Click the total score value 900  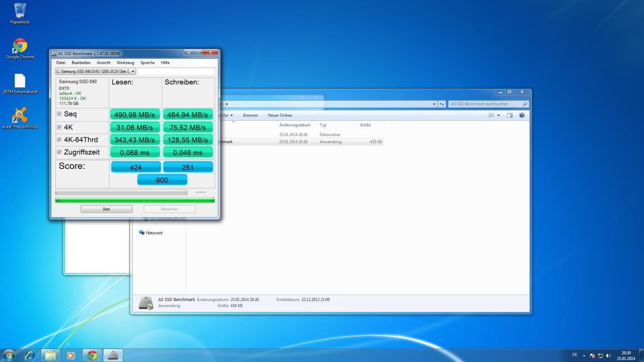click(x=162, y=180)
